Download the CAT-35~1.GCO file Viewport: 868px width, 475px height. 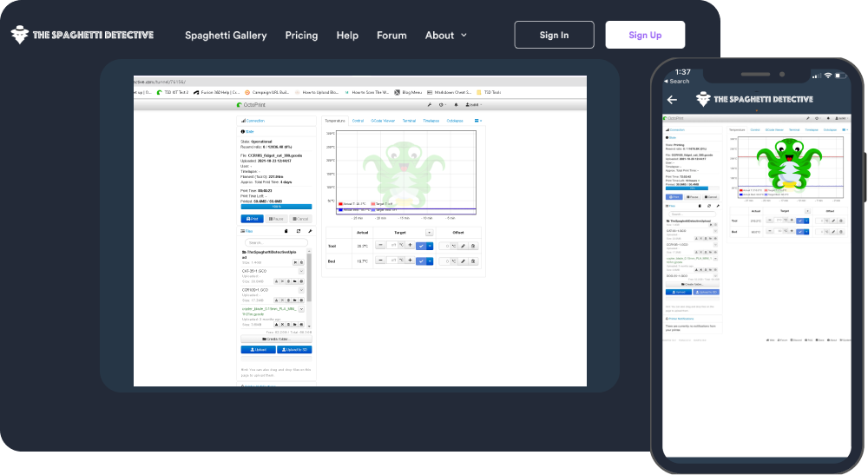point(276,281)
